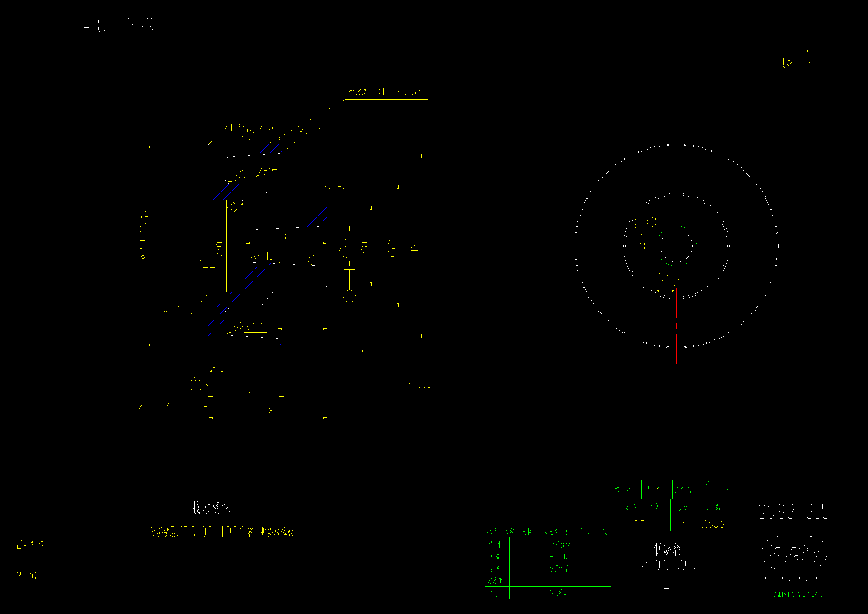Viewport: 868px width, 614px height.
Task: Select the 复制校对 label
Action: 559,593
